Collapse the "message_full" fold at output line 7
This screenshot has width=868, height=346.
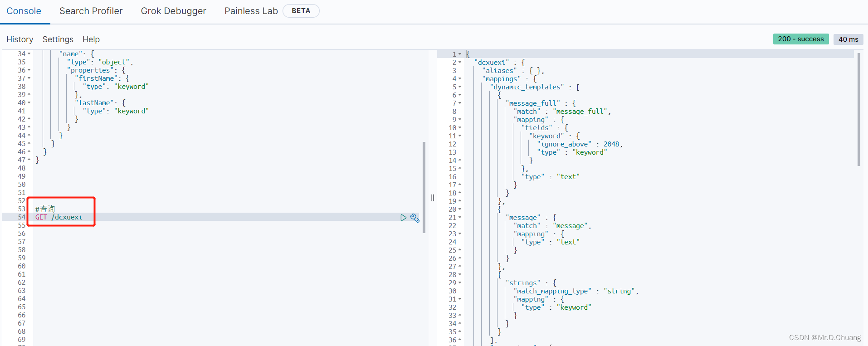(460, 103)
